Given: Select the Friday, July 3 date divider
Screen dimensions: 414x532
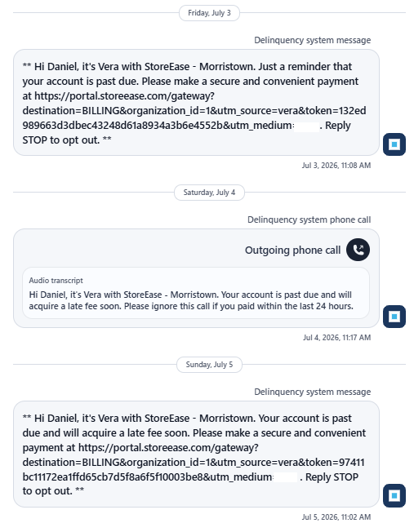Looking at the screenshot, I should click(x=209, y=13).
